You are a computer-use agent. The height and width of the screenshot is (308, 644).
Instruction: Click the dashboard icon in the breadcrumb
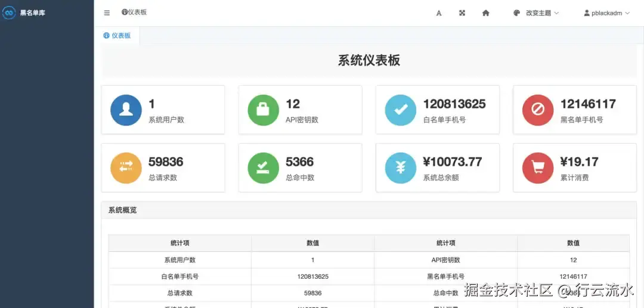click(125, 12)
